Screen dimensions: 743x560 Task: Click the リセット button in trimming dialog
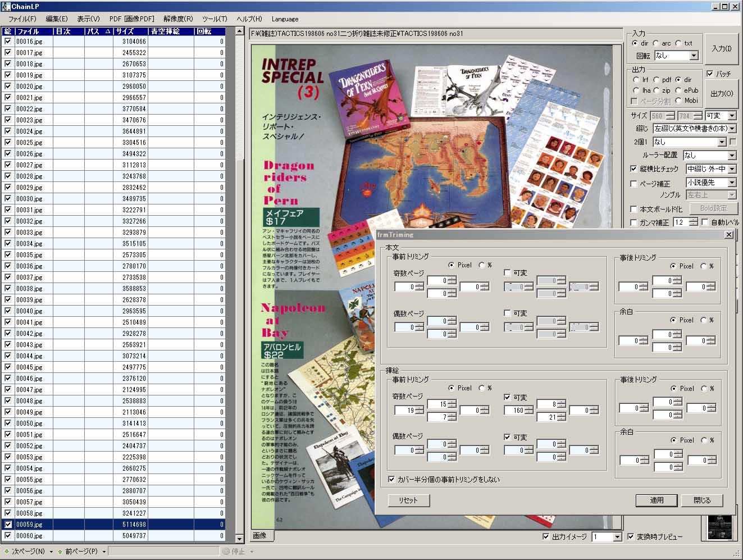409,500
